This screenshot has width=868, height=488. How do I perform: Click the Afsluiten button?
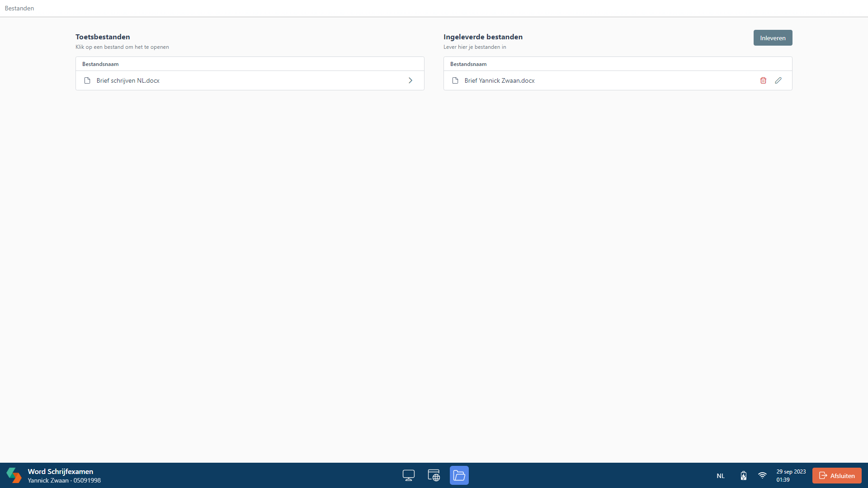[837, 475]
